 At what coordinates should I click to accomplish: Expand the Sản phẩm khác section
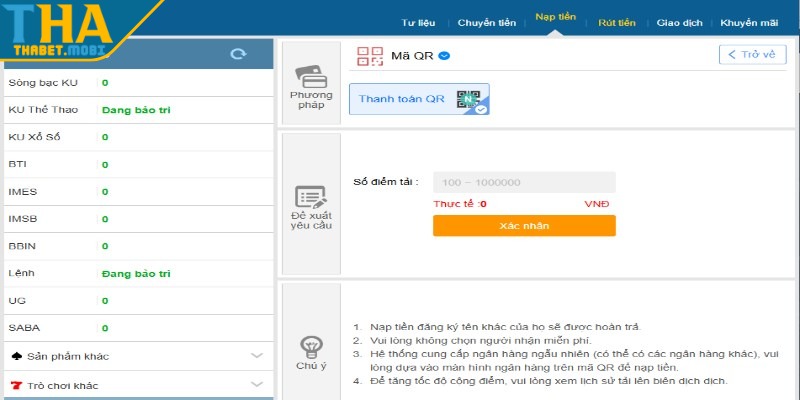pos(256,356)
